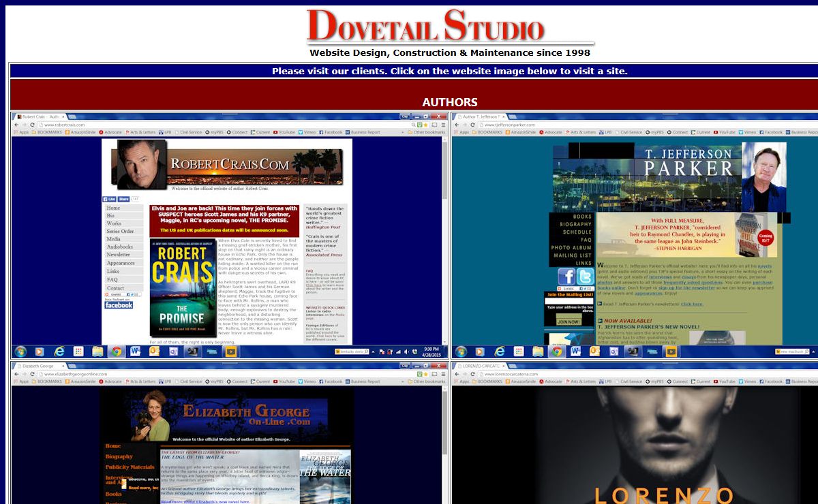The width and height of the screenshot is (818, 504).
Task: Select the Robert Crais browser tab
Action: point(41,116)
